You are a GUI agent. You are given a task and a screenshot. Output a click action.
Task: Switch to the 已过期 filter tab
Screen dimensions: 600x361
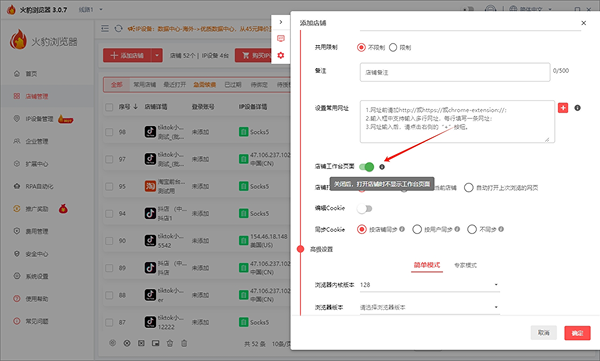(x=233, y=85)
